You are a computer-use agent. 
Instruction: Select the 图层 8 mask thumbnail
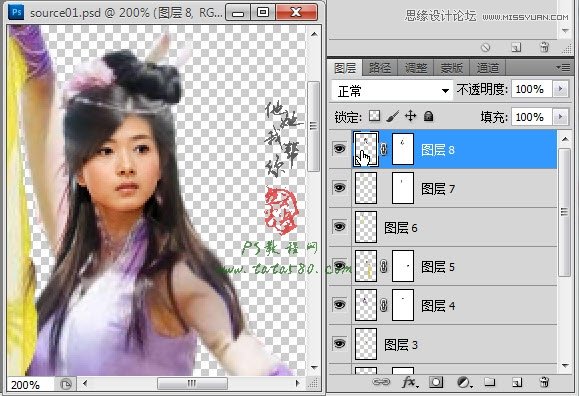tap(402, 149)
